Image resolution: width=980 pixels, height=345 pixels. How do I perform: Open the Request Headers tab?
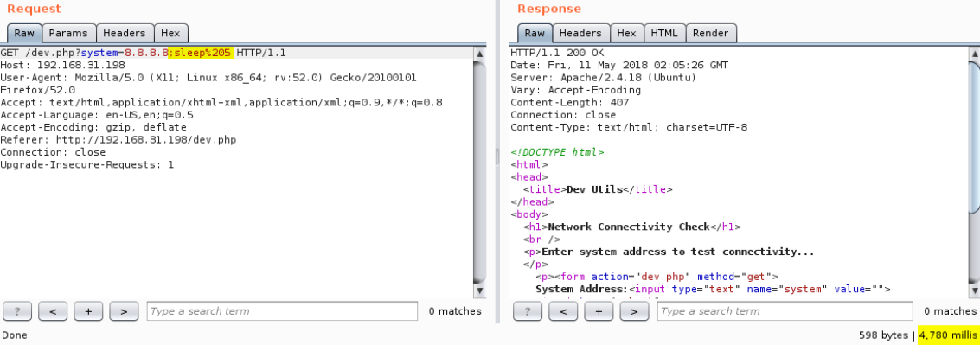point(125,33)
